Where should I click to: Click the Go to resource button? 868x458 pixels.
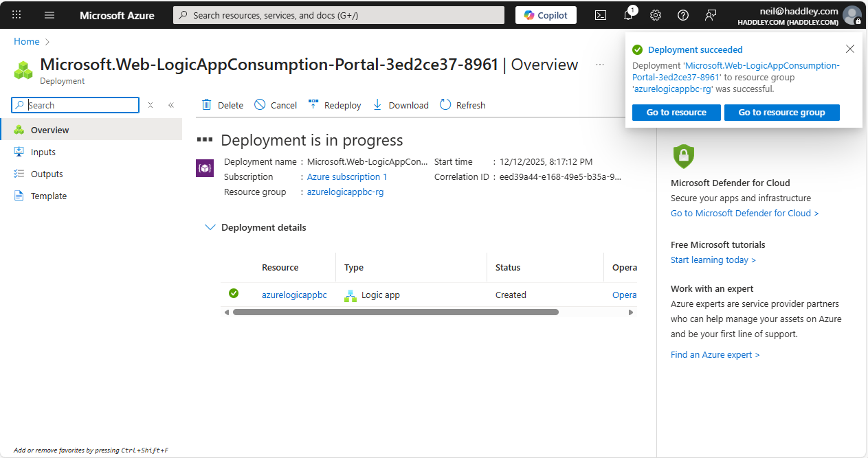(x=676, y=112)
